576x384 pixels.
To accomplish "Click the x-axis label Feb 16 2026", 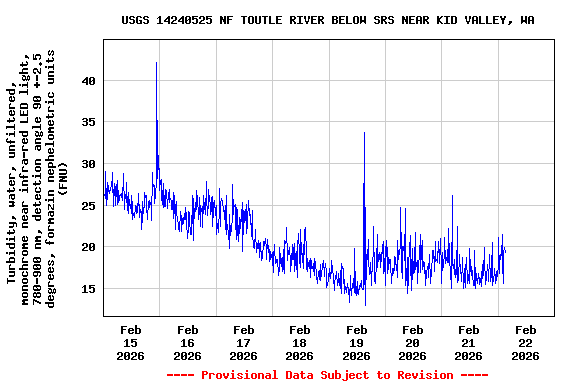I will click(x=187, y=343).
